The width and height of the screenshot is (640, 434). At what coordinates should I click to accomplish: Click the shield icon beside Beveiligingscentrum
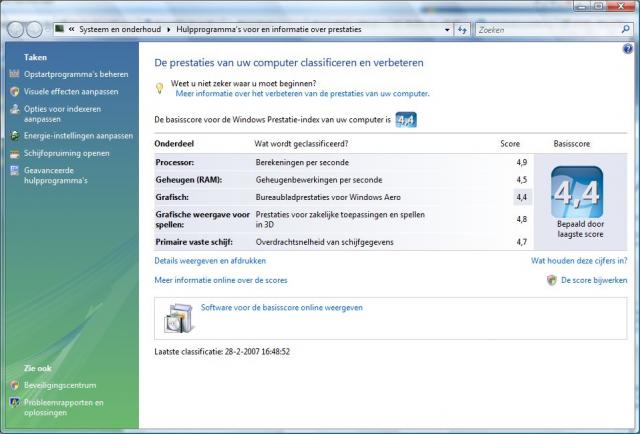pyautogui.click(x=15, y=385)
